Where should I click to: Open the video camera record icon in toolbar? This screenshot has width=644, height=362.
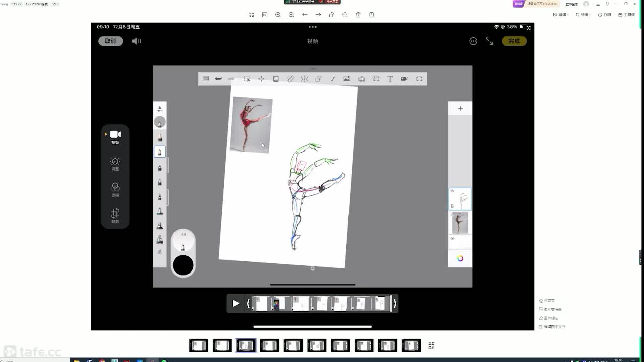click(x=405, y=79)
